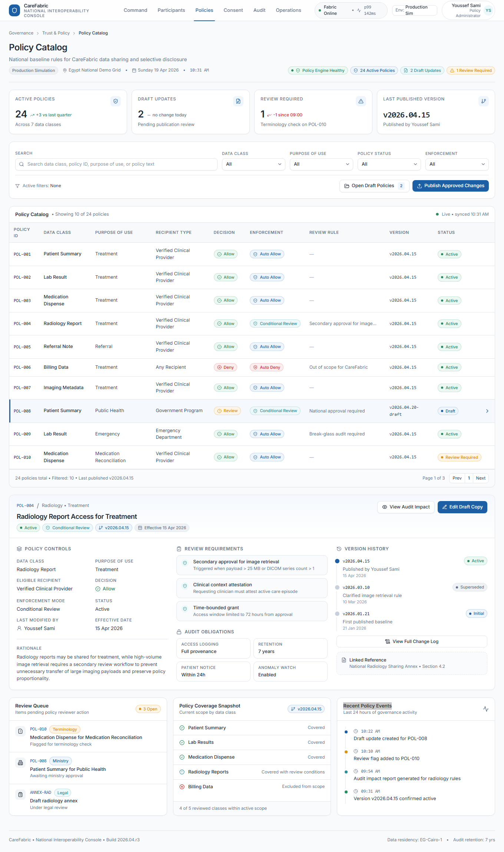Click the ANNEX-RAD clipboard icon
This screenshot has height=852, width=504.
point(21,795)
